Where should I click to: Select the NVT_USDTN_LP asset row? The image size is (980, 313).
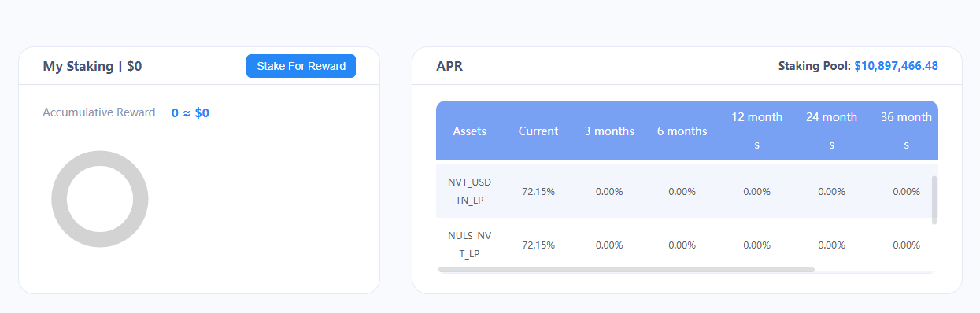tap(683, 191)
